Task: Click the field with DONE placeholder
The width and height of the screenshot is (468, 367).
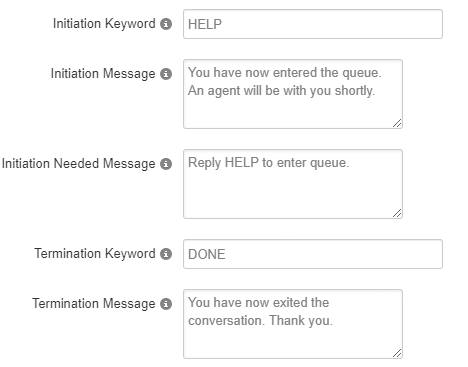Action: pyautogui.click(x=313, y=254)
